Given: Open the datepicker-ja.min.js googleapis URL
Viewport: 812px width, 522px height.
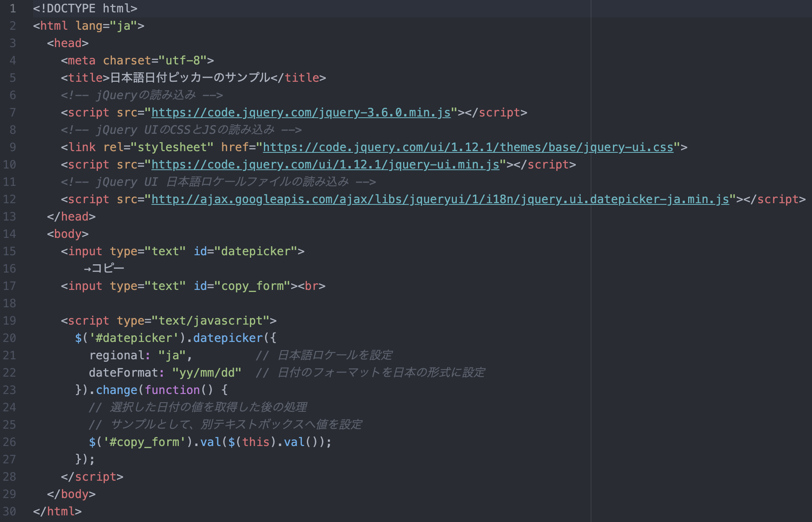Looking at the screenshot, I should [x=440, y=199].
